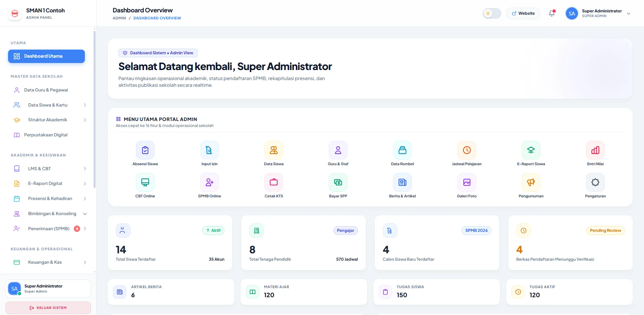Open the Galeri Foto icon

[x=467, y=182]
